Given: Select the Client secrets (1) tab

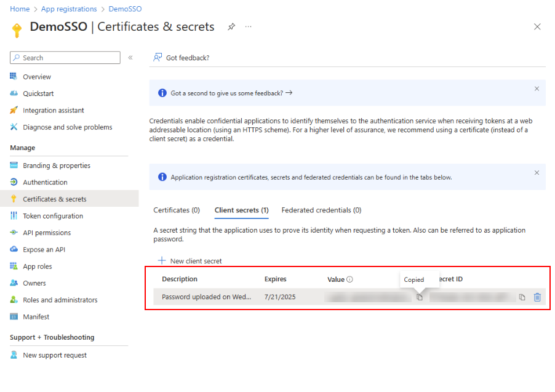Looking at the screenshot, I should coord(241,210).
